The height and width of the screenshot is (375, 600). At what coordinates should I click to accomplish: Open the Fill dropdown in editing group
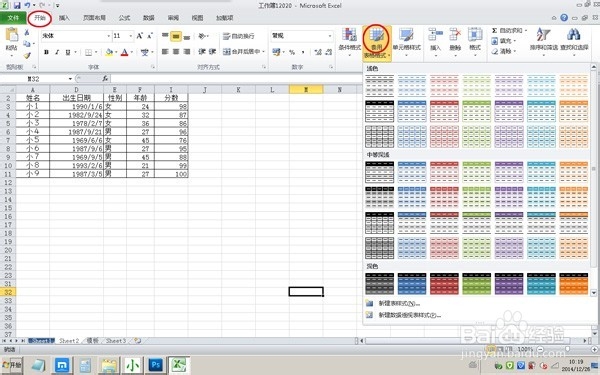(x=504, y=41)
